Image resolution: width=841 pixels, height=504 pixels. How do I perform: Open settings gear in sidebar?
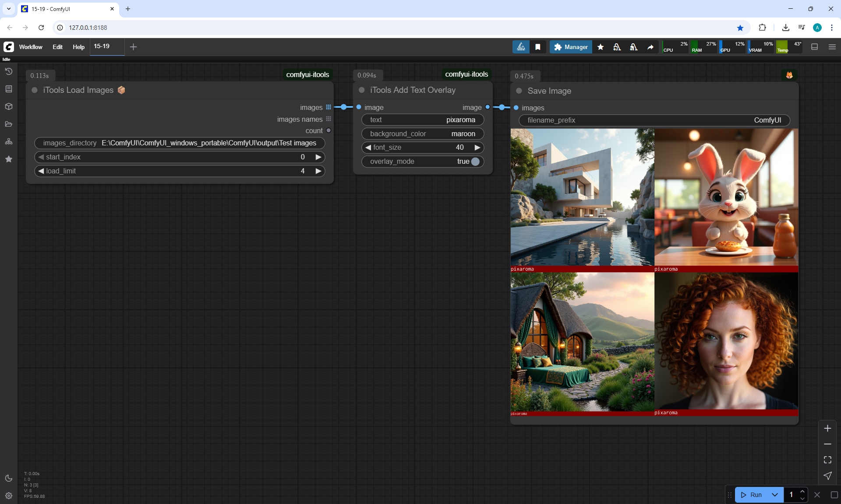(x=9, y=496)
